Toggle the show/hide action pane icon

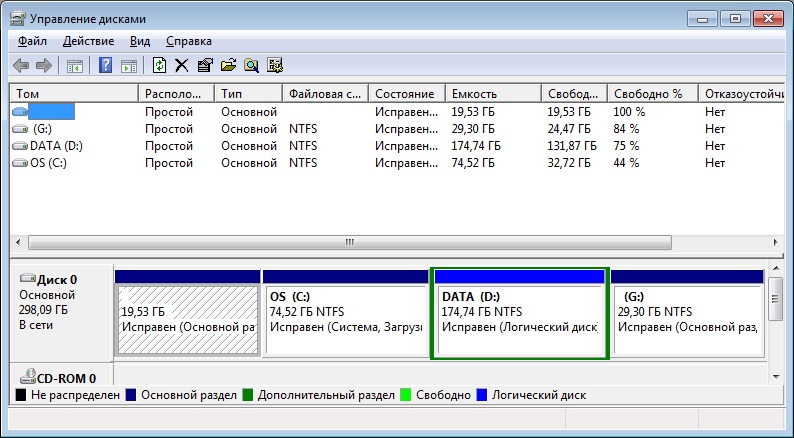point(129,65)
